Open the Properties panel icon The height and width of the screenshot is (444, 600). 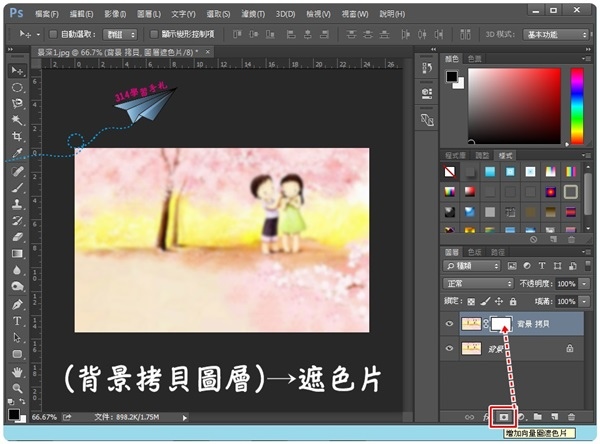pyautogui.click(x=427, y=93)
